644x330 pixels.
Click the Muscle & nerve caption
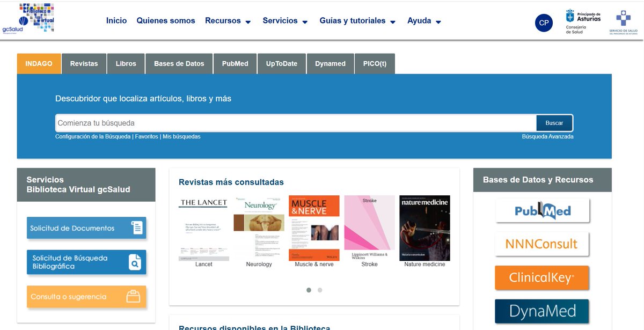coord(314,265)
